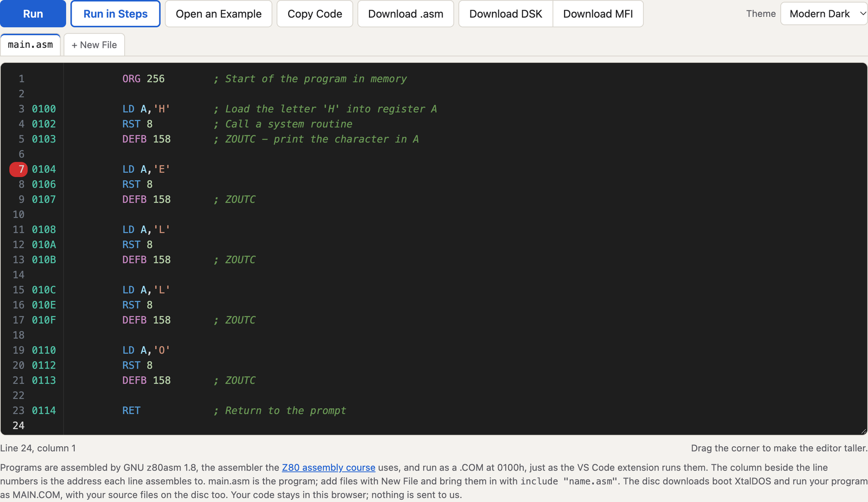Open an Example program
Screen dimensions: 868x502
point(219,14)
